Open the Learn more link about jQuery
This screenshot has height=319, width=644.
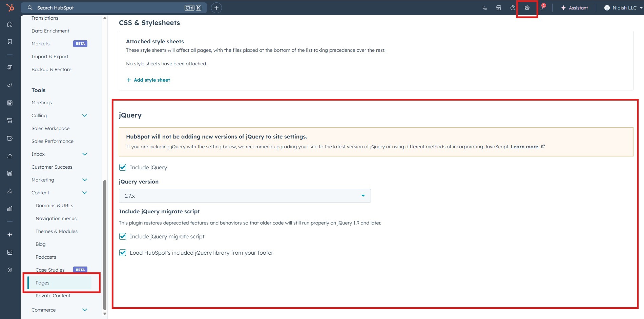524,147
